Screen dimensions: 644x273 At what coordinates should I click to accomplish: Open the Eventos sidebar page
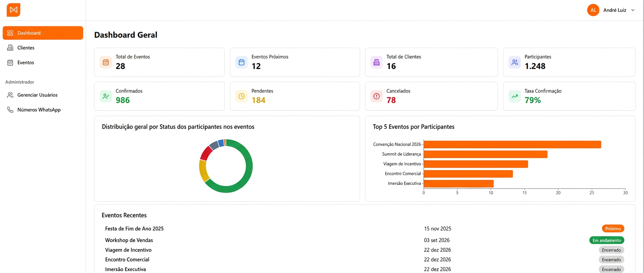click(x=43, y=63)
